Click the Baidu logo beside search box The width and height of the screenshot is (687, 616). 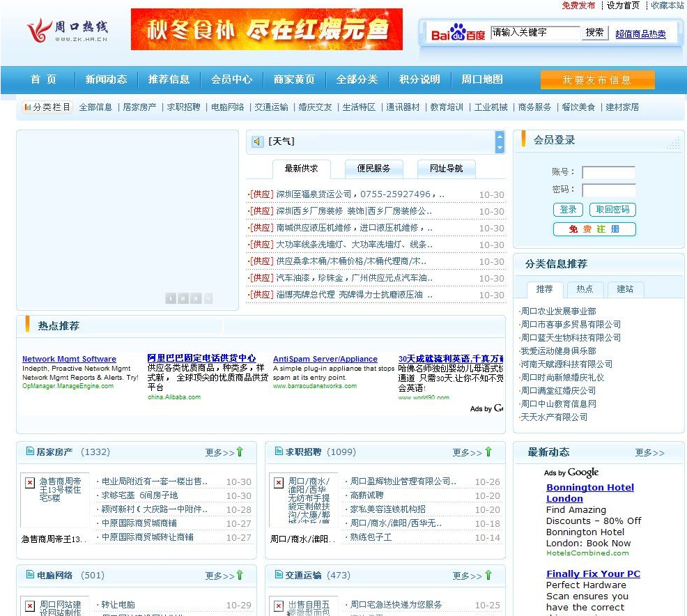[x=458, y=33]
